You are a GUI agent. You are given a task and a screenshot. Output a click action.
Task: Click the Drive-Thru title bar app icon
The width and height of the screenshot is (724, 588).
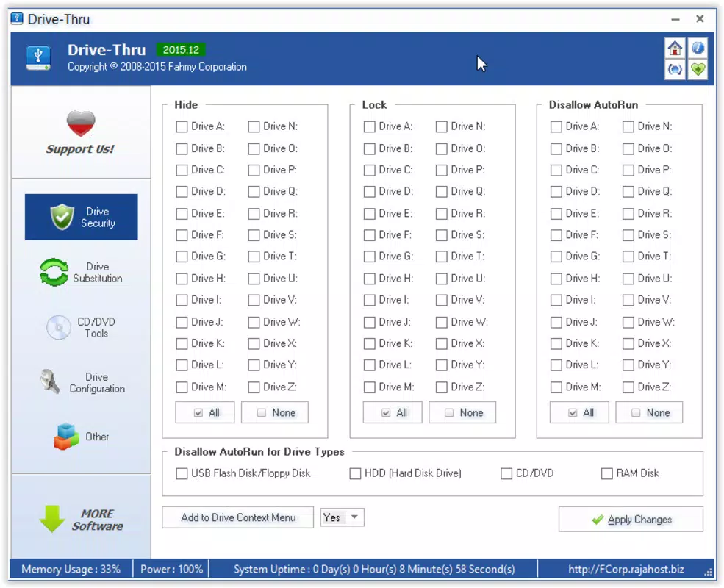click(x=17, y=19)
